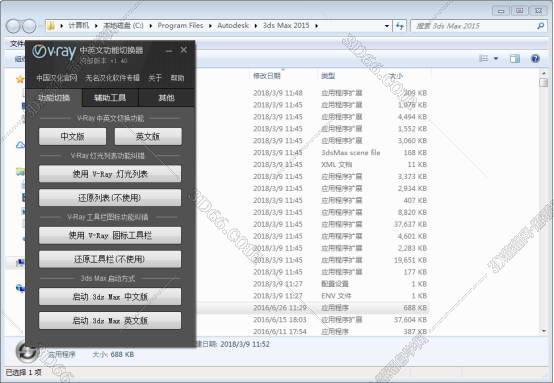Select the 8,820 KB file row

tap(312, 212)
